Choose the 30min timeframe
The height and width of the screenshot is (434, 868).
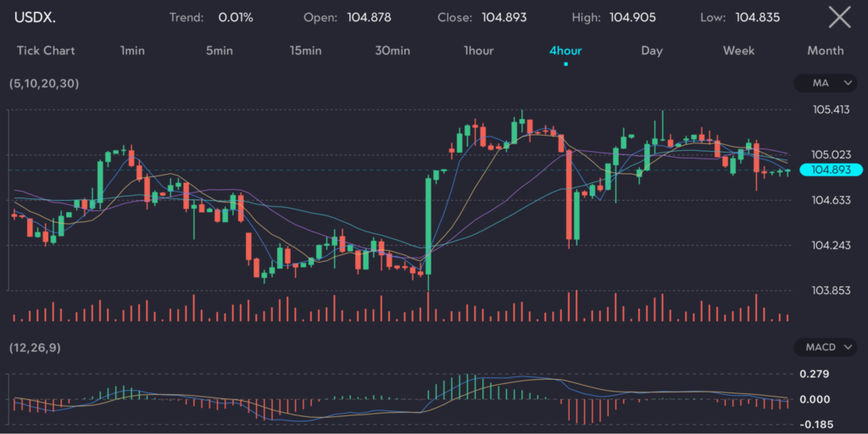click(392, 51)
